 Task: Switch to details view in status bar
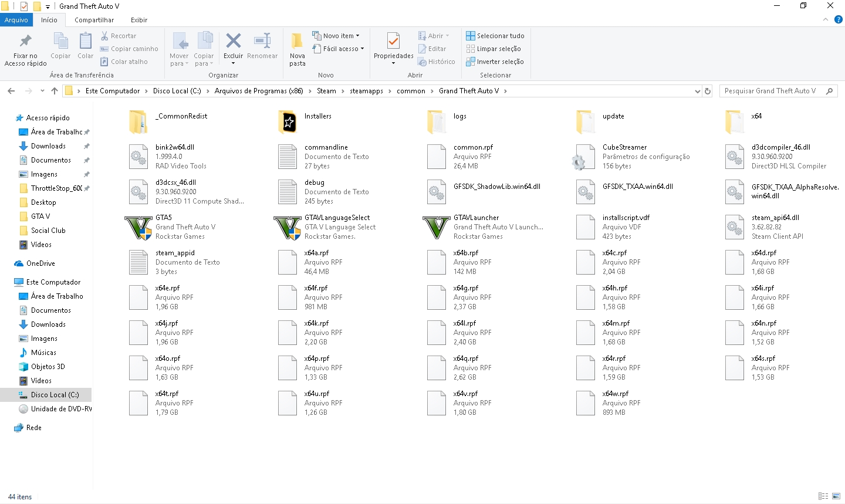click(x=823, y=496)
